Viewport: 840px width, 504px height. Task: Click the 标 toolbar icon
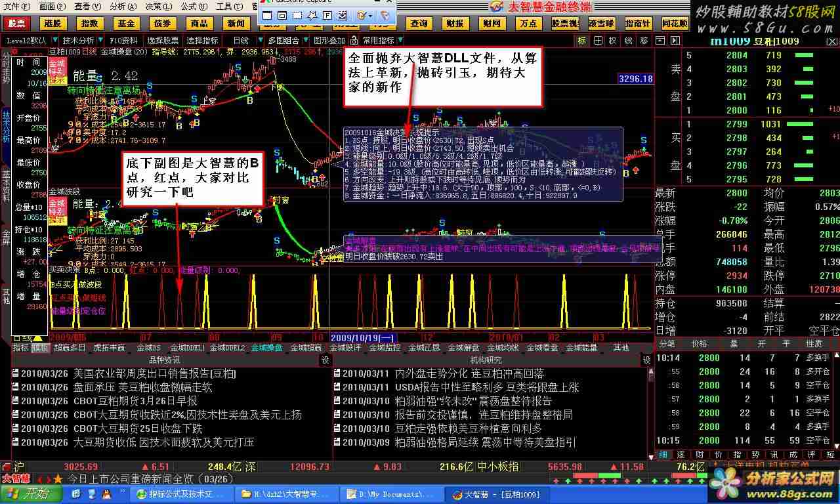coord(581,40)
